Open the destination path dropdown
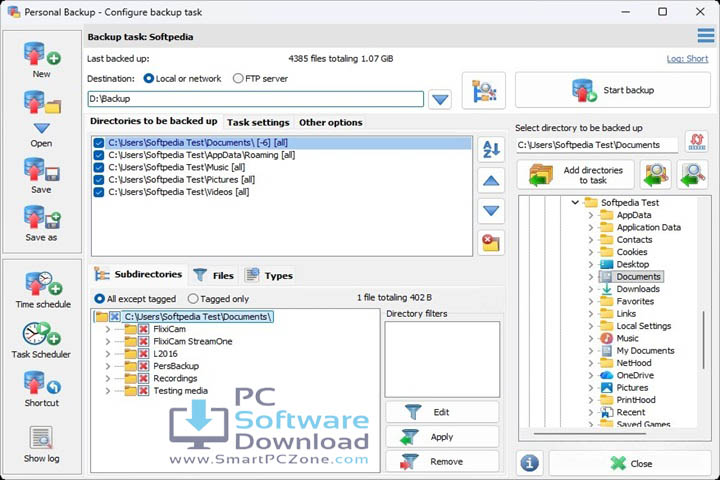 click(x=440, y=99)
